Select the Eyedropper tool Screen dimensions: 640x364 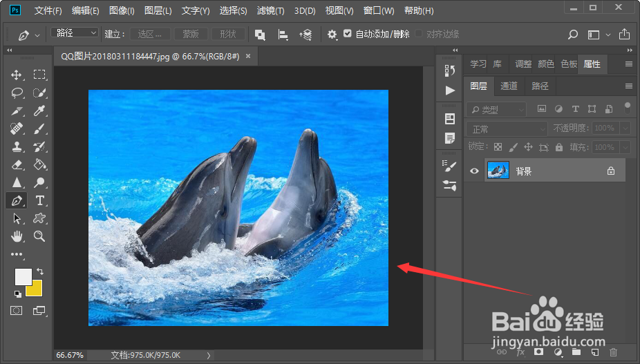[39, 111]
